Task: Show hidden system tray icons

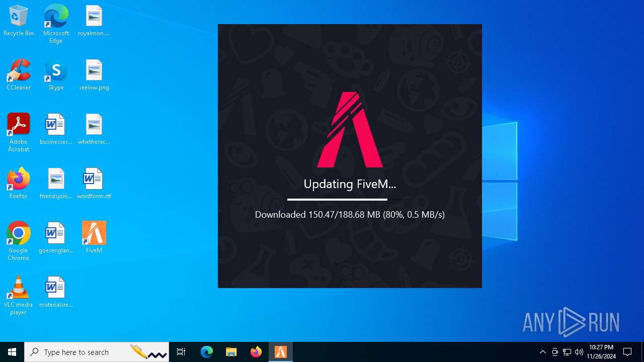Action: point(542,352)
